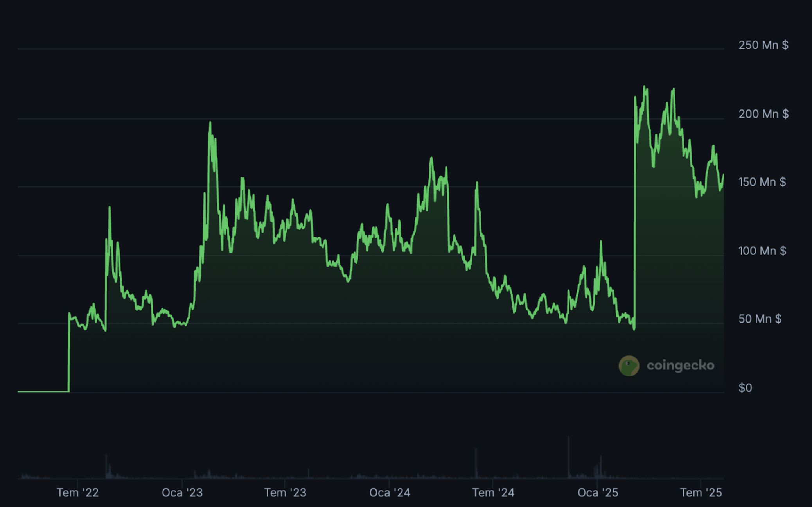Screen dimensions: 812x509
Task: Select the Oca '24 date label
Action: click(390, 493)
